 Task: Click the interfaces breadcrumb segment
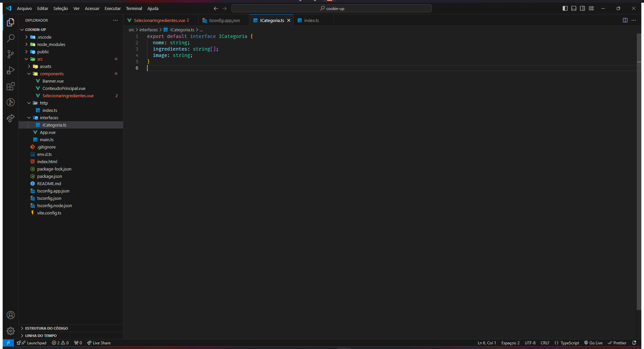click(148, 30)
